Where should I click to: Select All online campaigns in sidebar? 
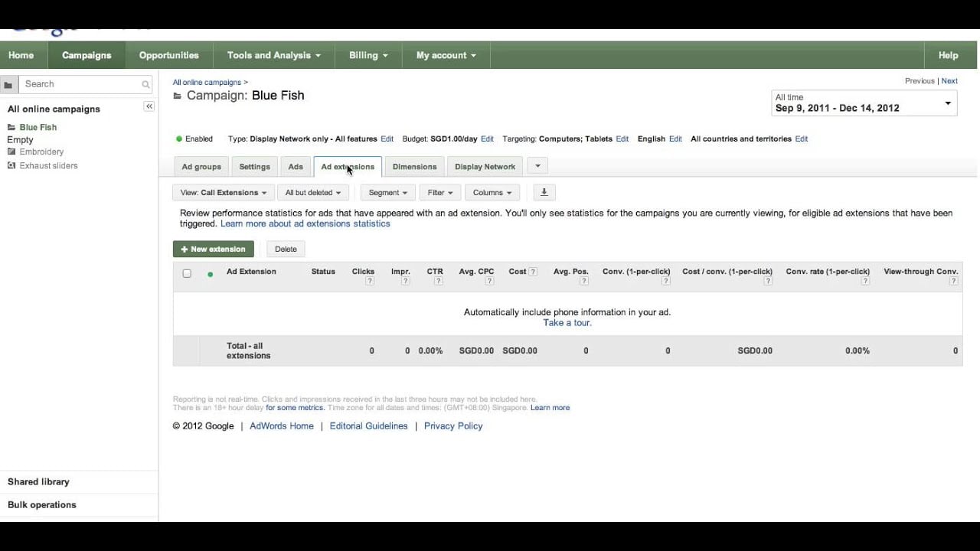pyautogui.click(x=54, y=109)
